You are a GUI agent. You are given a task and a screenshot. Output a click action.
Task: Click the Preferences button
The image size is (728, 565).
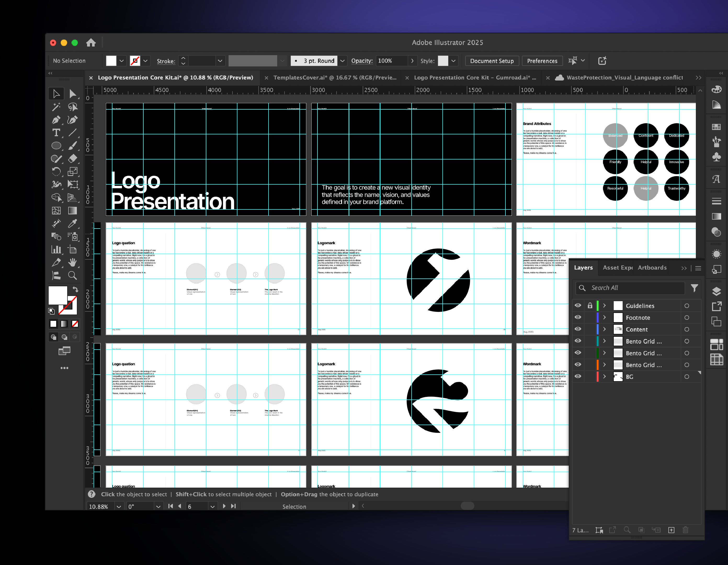point(542,61)
